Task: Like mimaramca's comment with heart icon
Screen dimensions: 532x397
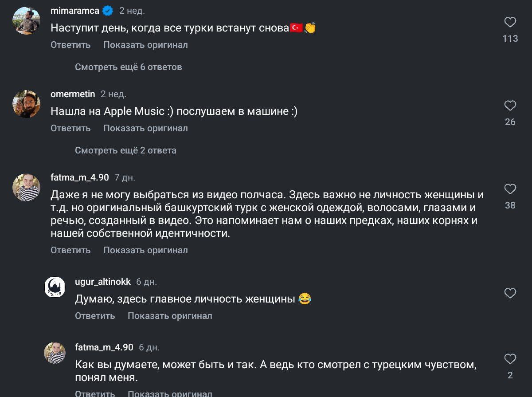Action: point(510,22)
